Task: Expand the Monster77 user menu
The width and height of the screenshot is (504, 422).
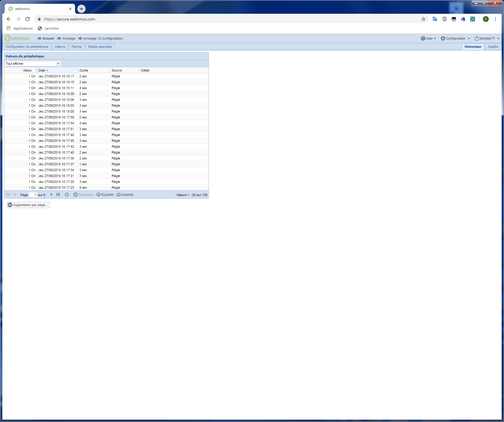Action: pos(487,38)
